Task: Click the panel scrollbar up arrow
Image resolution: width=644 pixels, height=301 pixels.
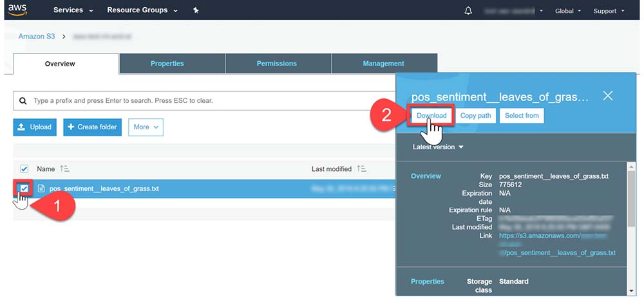Action: tap(631, 166)
